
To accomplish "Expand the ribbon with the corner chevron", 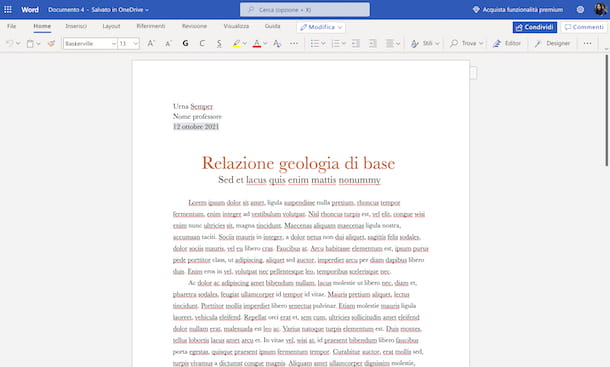I will point(606,49).
